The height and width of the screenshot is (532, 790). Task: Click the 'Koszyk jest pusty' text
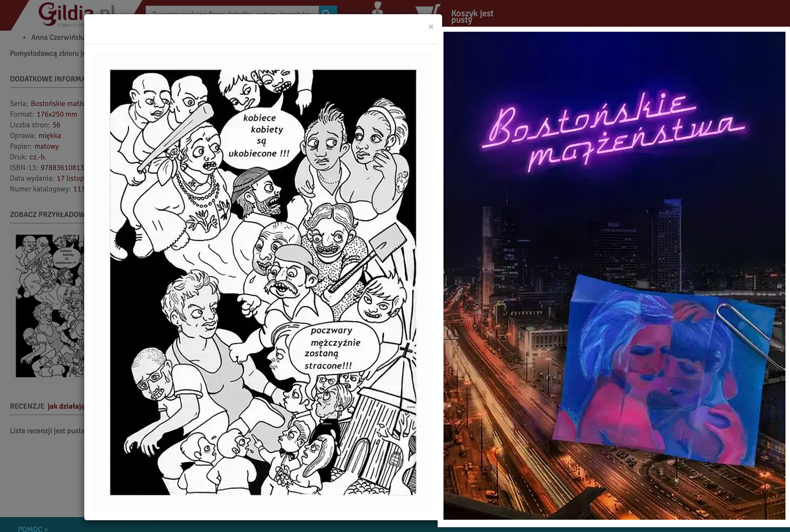pos(472,16)
